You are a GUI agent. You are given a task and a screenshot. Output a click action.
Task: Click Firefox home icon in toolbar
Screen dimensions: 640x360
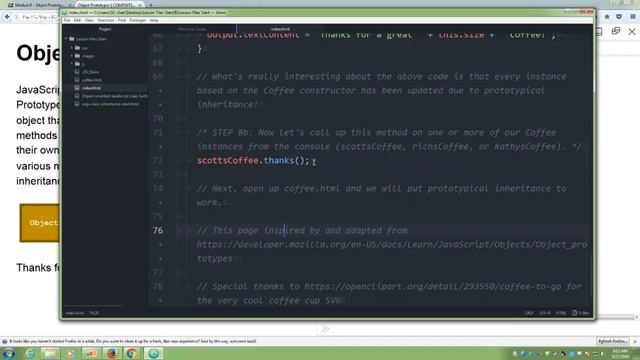tap(607, 17)
